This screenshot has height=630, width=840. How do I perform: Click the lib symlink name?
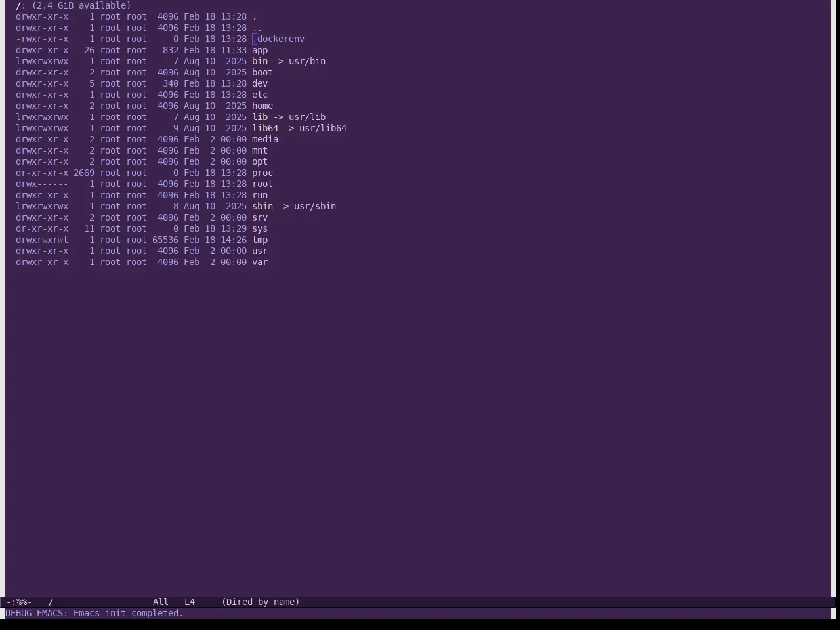click(x=260, y=117)
